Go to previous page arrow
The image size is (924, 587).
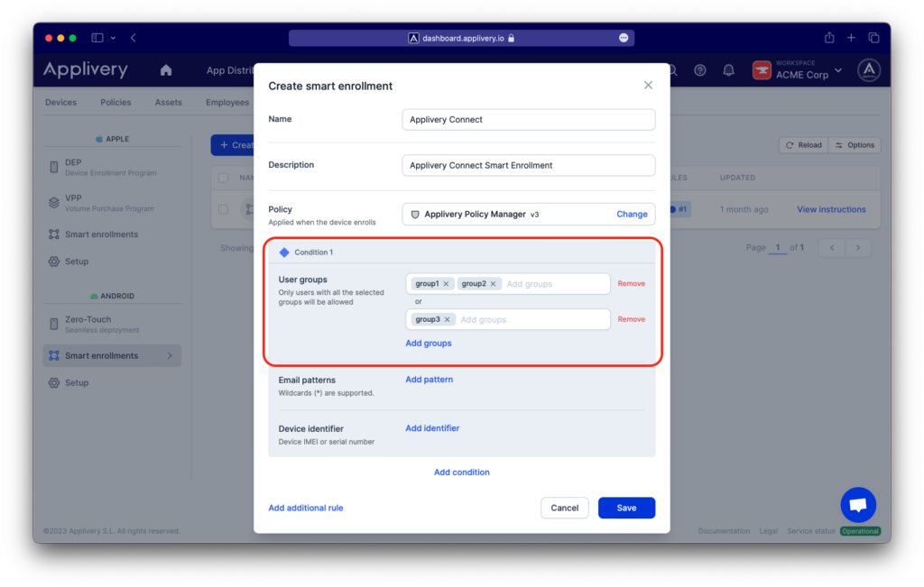click(x=832, y=248)
